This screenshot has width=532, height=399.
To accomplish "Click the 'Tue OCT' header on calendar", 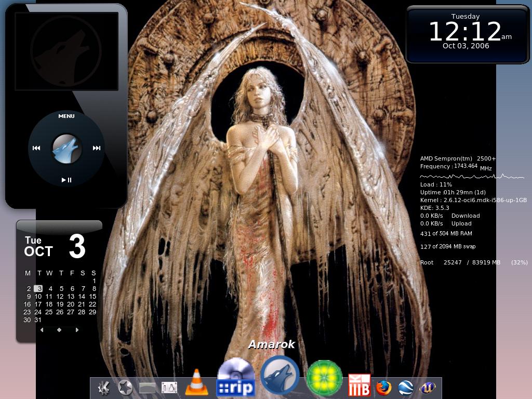I will tap(38, 247).
